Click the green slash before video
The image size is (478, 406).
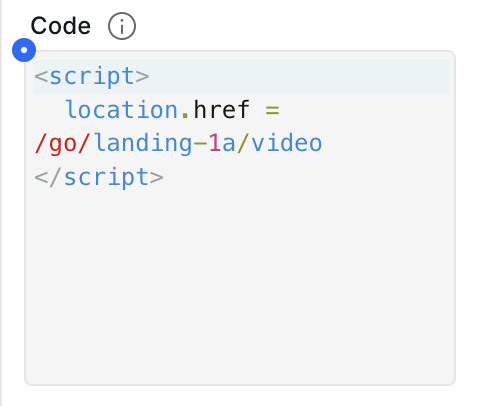click(243, 143)
